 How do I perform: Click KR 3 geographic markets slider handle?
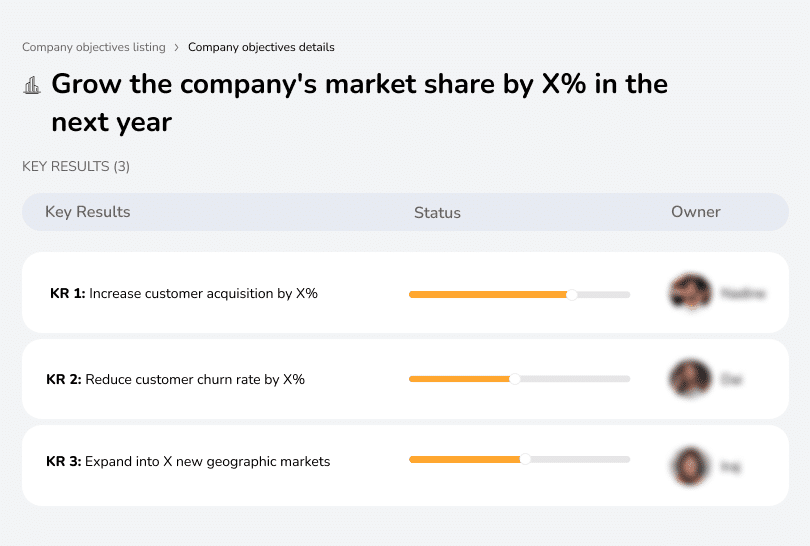point(525,459)
